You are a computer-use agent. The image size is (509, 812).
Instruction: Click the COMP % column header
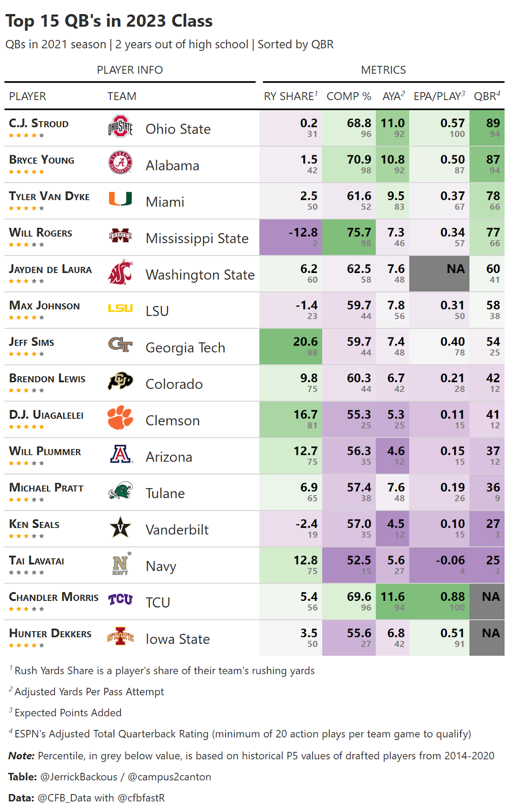[348, 96]
